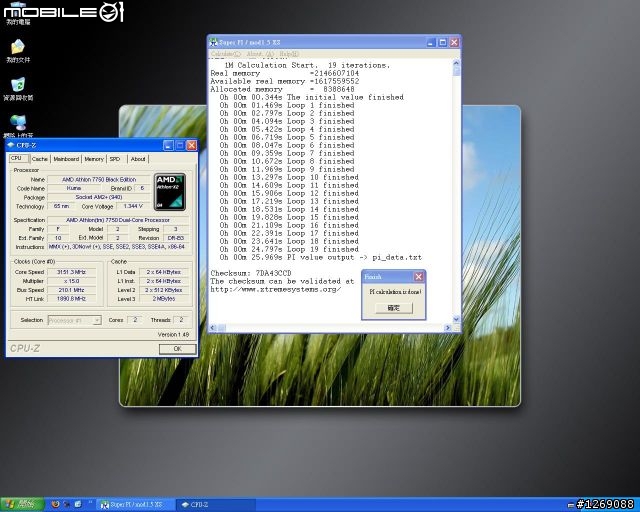The height and width of the screenshot is (512, 640).
Task: Minimize the CPU-Z window
Action: pyautogui.click(x=169, y=145)
